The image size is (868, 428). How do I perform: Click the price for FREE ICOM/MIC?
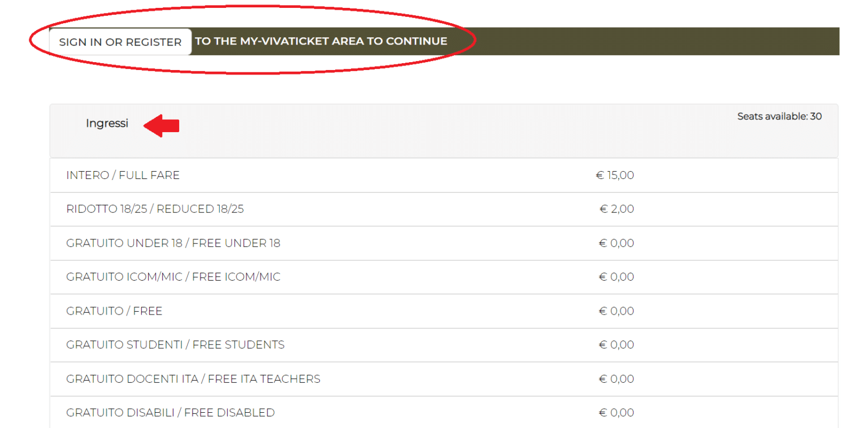point(617,277)
